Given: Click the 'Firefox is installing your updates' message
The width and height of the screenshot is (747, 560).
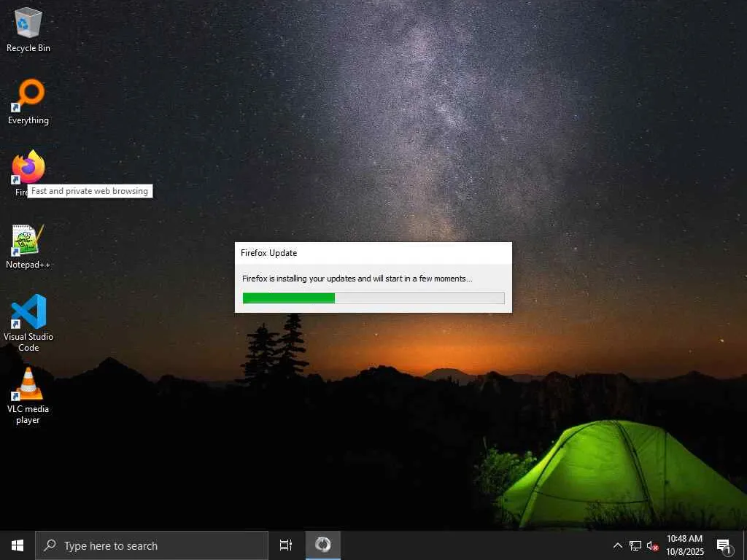Looking at the screenshot, I should click(357, 279).
